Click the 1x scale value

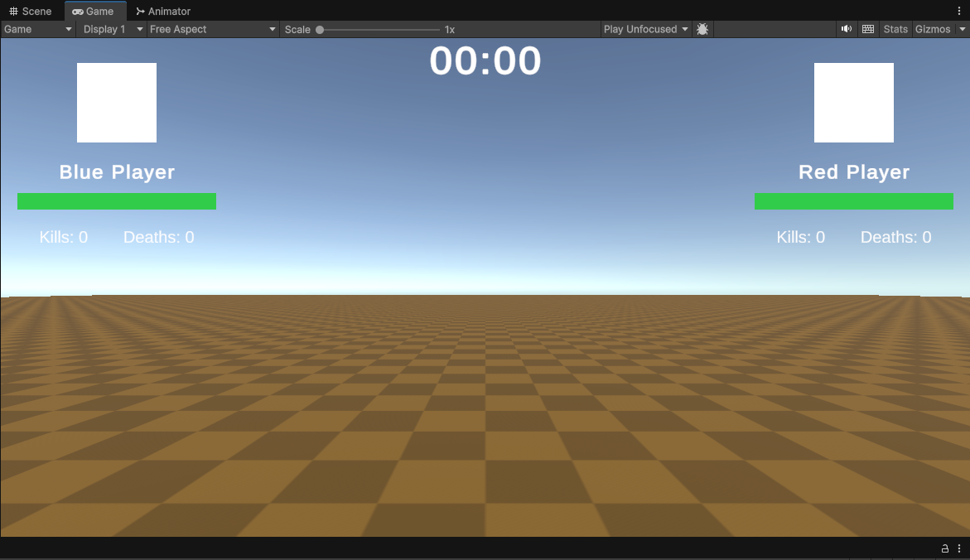pos(450,30)
